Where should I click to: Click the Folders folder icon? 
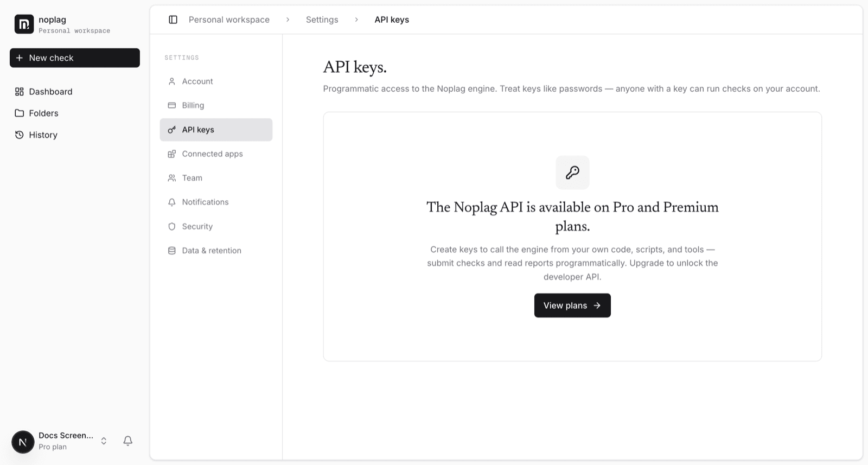(20, 113)
